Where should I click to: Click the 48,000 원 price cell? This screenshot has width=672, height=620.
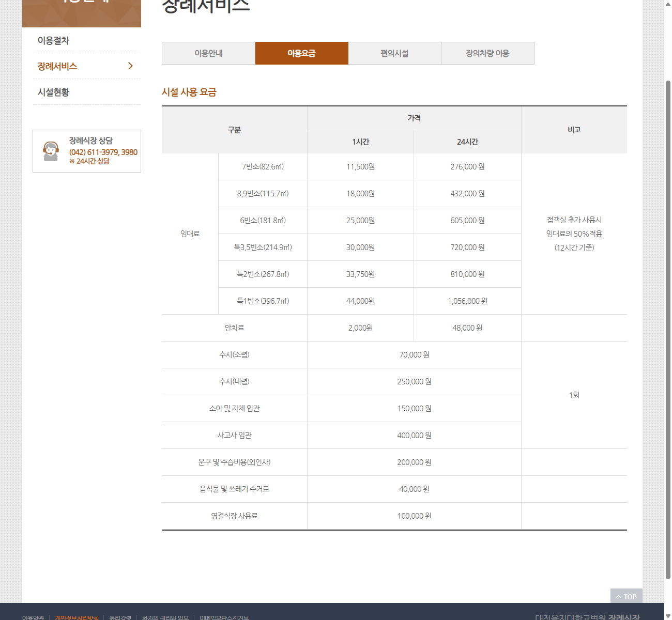467,328
